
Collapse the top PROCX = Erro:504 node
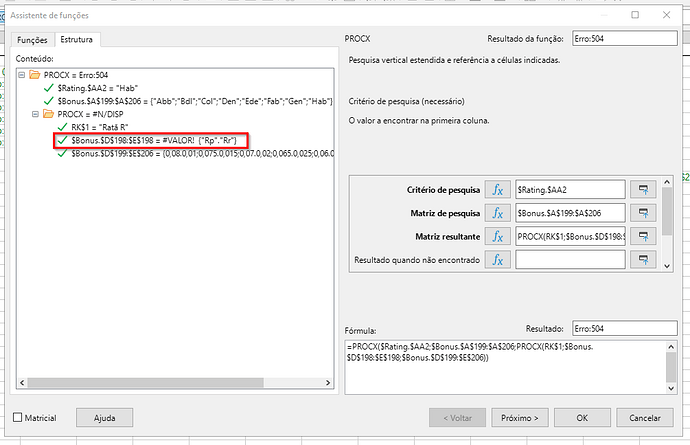(22, 75)
